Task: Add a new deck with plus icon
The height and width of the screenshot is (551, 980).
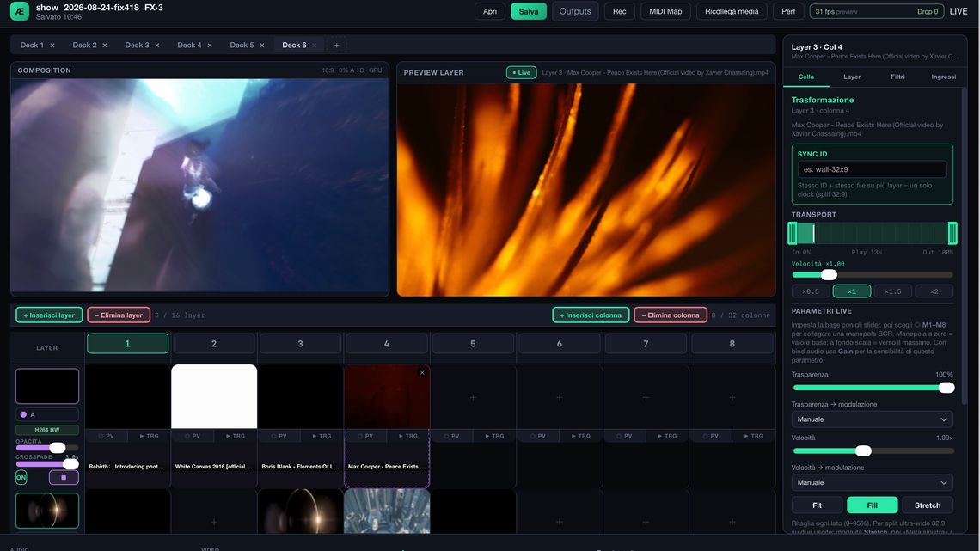Action: point(336,45)
